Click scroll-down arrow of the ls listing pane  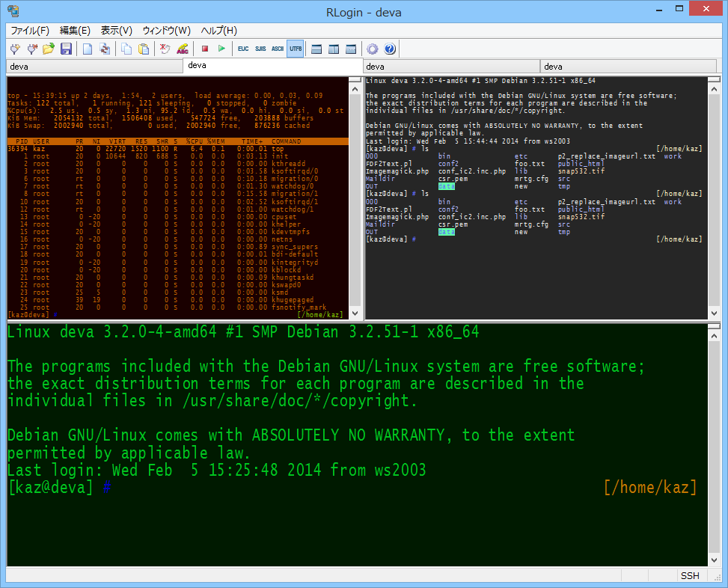click(714, 313)
